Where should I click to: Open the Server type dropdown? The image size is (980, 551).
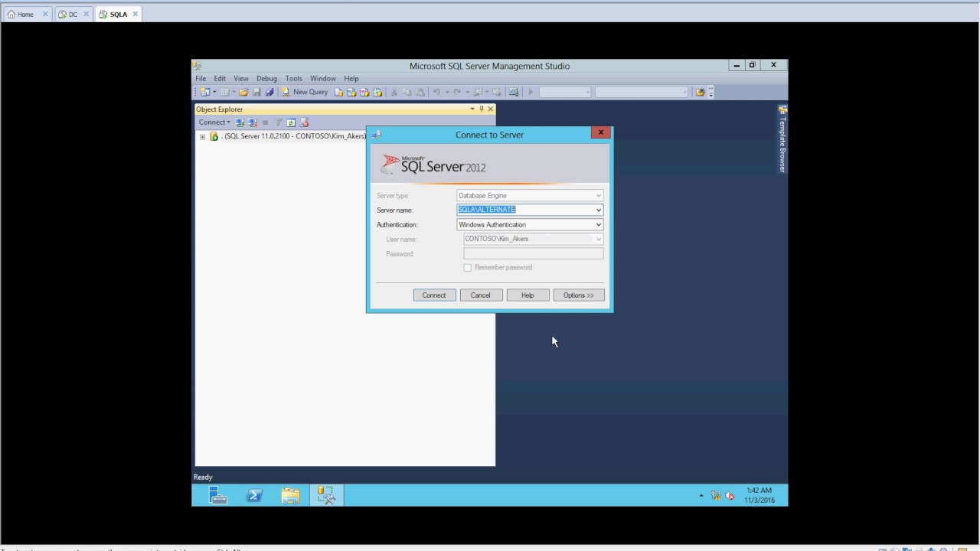click(x=599, y=195)
